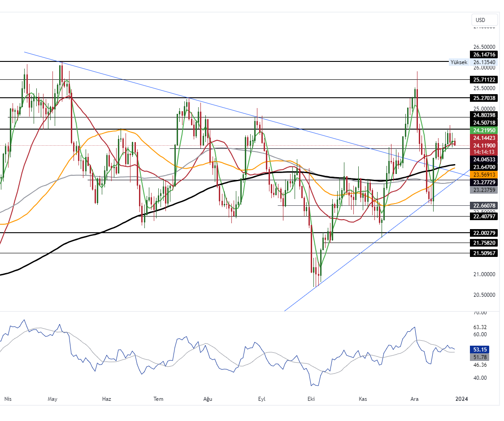Click the 2024 year label on time axis
Screen dimensions: 504x421
coord(462,399)
